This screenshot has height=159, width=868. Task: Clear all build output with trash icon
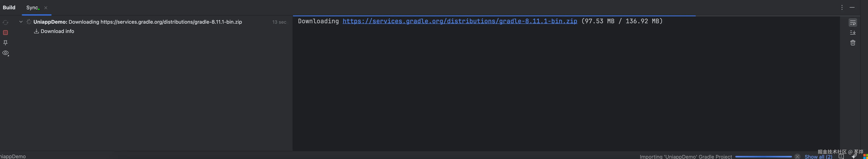click(853, 42)
